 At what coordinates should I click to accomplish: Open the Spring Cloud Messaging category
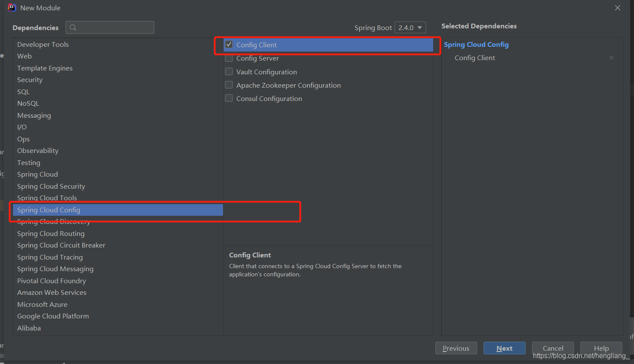coord(118,269)
